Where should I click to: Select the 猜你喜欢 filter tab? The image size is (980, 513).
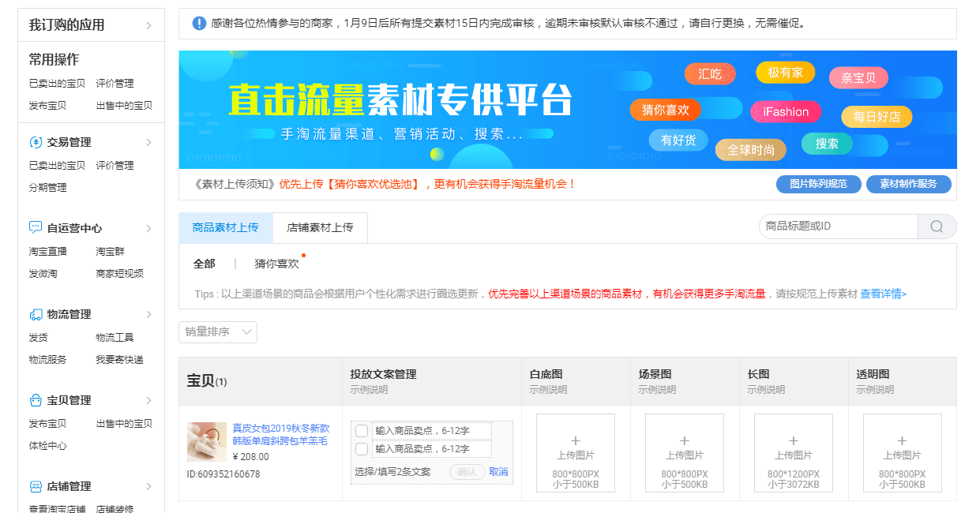276,264
